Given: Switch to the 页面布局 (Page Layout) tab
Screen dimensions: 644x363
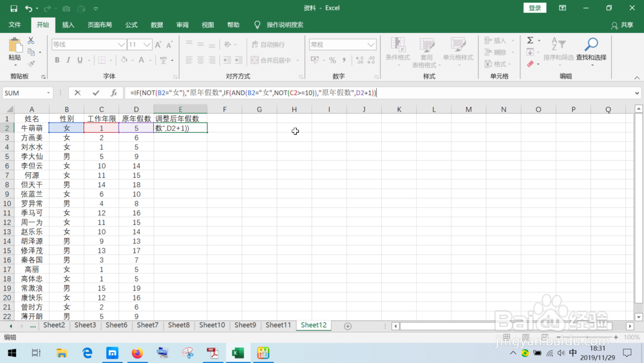Looking at the screenshot, I should click(x=100, y=25).
